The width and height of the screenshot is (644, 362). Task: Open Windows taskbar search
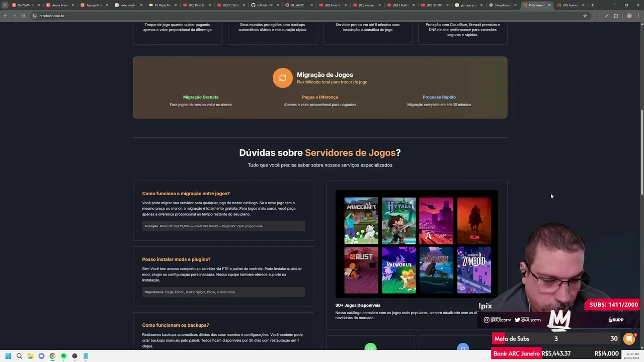[19, 356]
